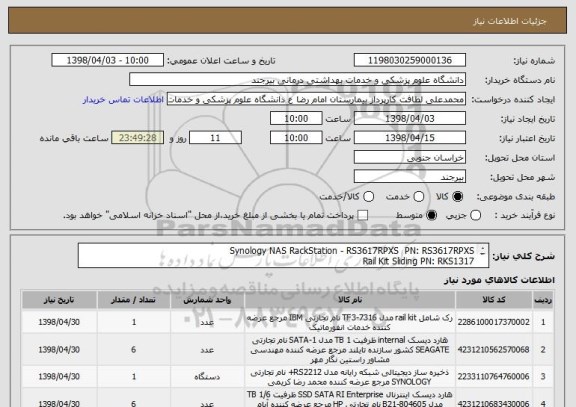Click the تعداد / مقدار column header
This screenshot has height=407, width=576.
134,300
